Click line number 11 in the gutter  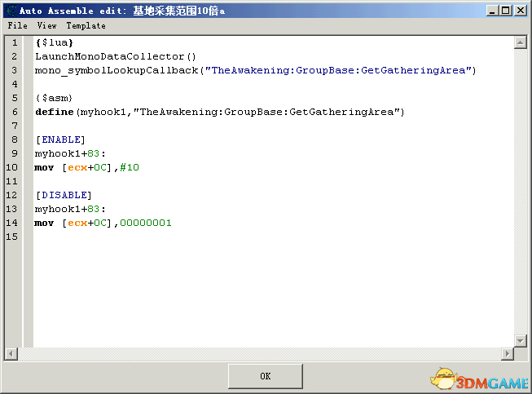11,181
